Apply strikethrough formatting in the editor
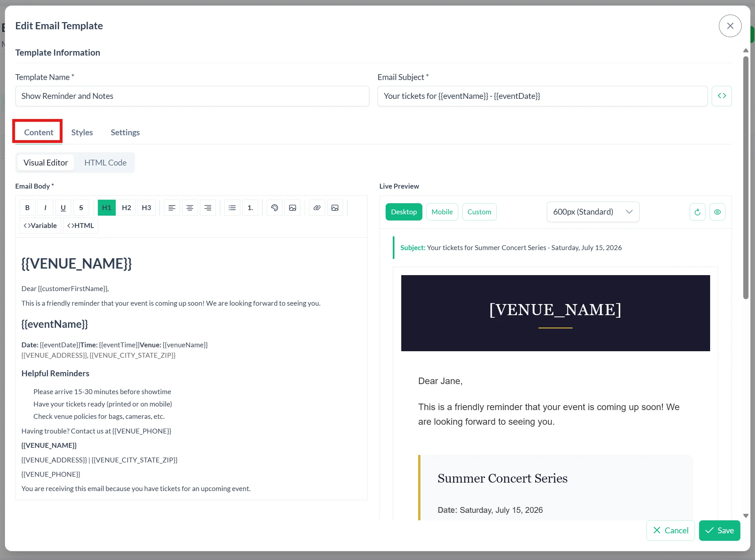The width and height of the screenshot is (755, 560). 81,208
